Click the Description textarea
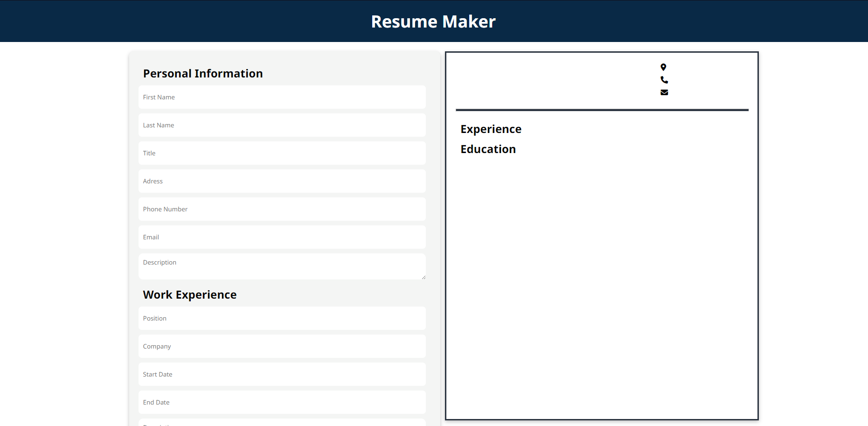The width and height of the screenshot is (868, 426). click(x=282, y=266)
